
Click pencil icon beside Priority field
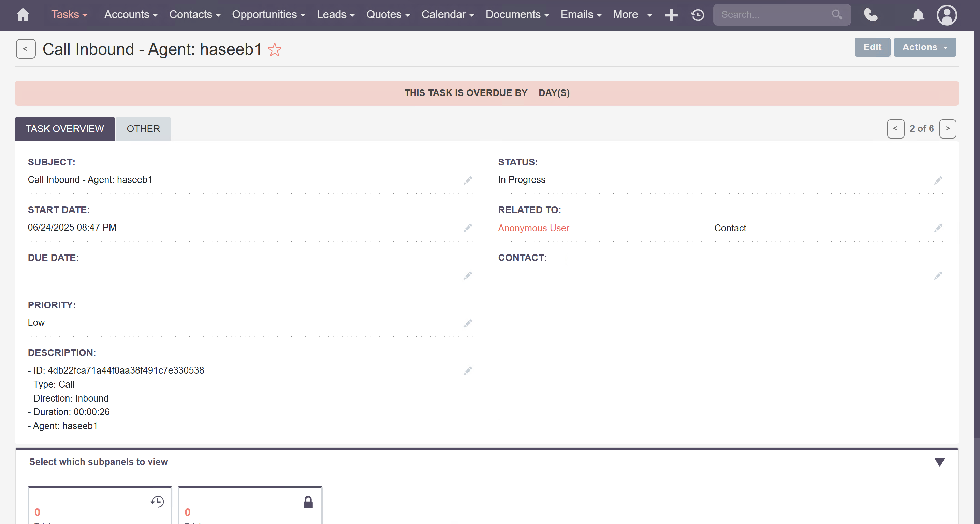[468, 323]
